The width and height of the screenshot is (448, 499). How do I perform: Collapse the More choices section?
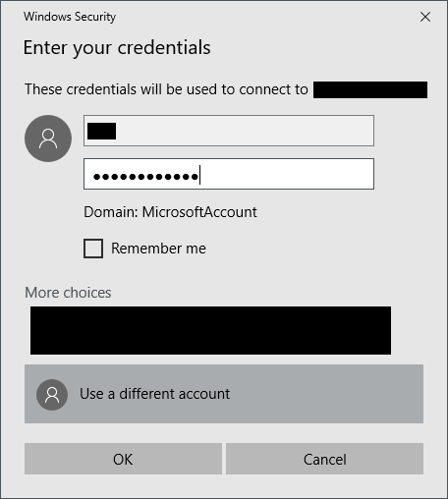(x=68, y=293)
